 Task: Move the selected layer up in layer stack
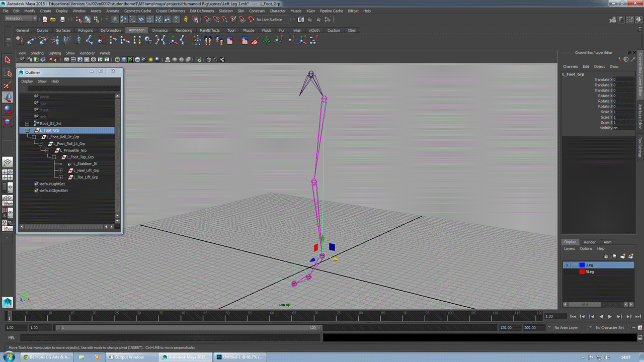coord(605,256)
